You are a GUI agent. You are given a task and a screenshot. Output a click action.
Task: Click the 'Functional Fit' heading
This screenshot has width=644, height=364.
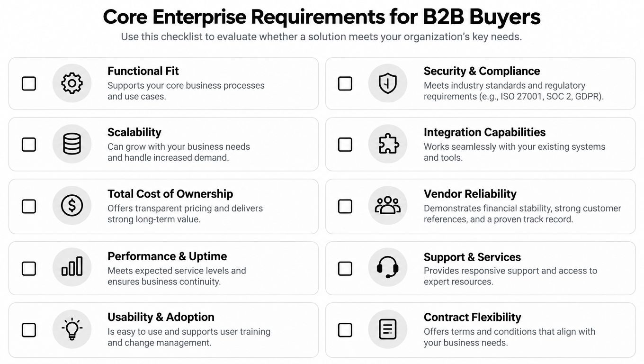(143, 71)
